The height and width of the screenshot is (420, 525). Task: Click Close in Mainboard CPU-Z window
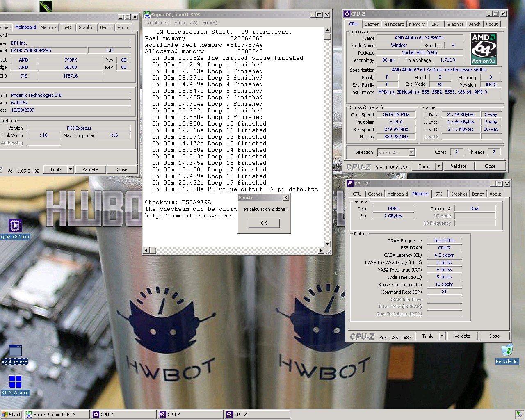[x=122, y=169]
